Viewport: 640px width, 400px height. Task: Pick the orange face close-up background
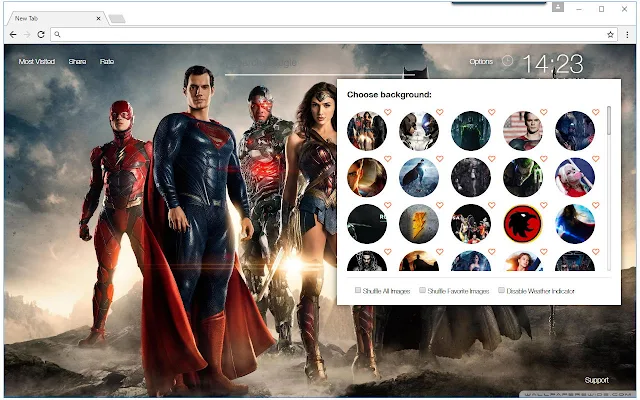[x=367, y=178]
